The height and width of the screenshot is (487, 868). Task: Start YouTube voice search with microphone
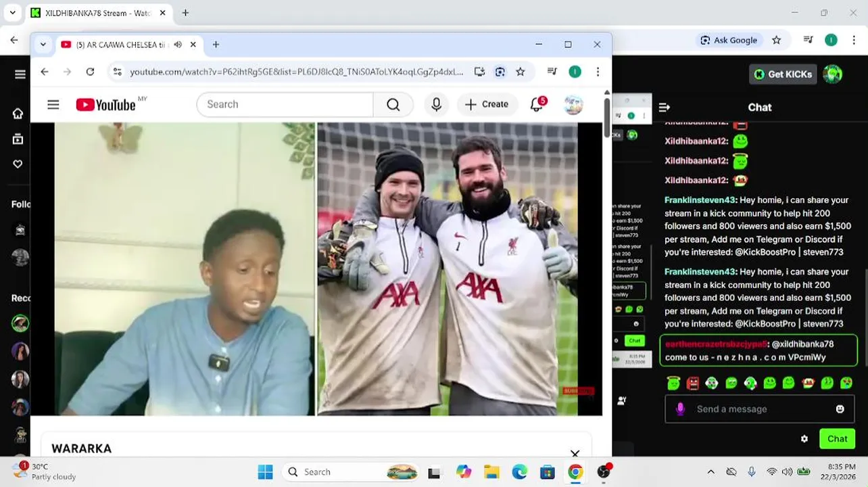437,104
